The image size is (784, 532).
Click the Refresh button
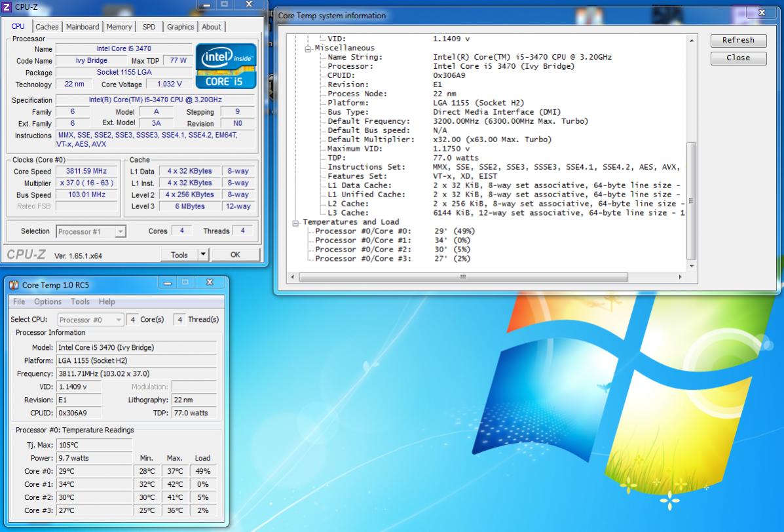739,40
